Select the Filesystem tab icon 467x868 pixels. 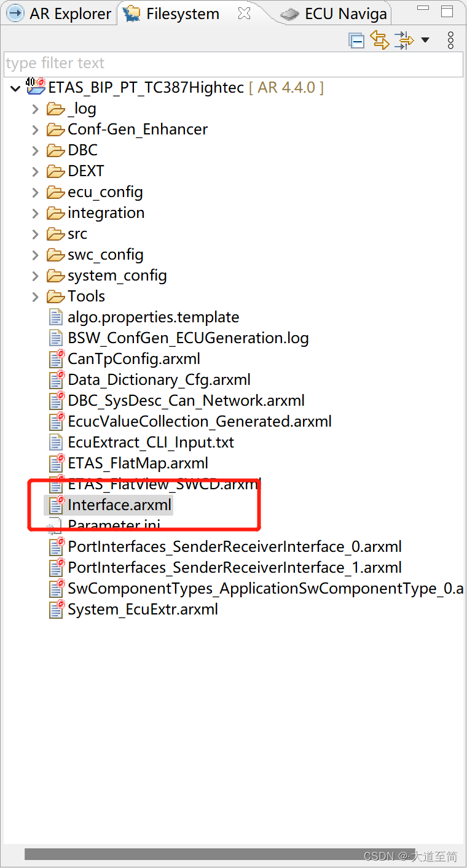pos(131,12)
